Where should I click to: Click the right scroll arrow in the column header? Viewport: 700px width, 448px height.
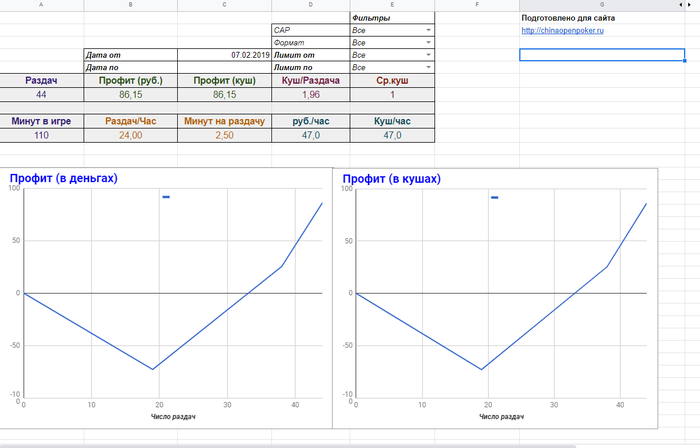(x=690, y=5)
